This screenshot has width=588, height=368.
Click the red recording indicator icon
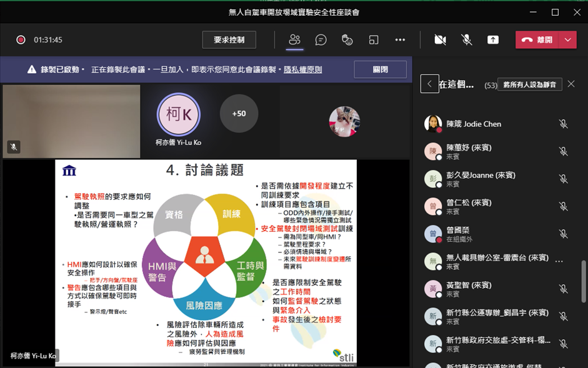(x=21, y=40)
